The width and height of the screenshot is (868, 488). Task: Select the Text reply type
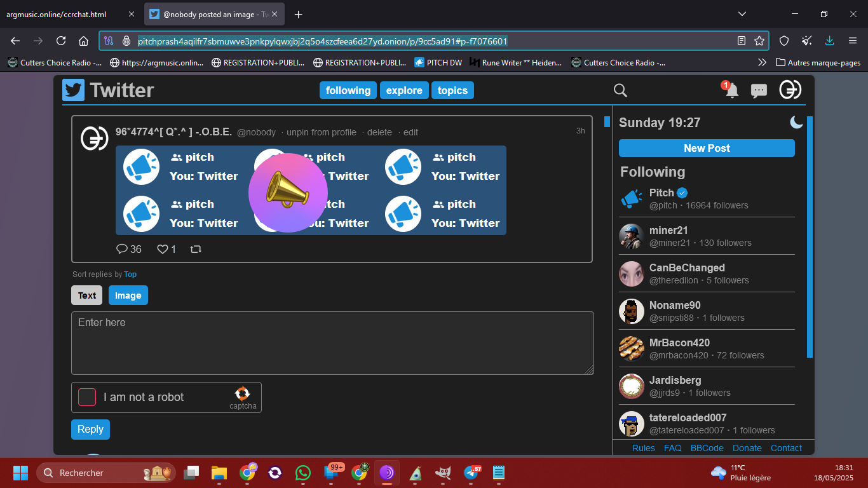pyautogui.click(x=87, y=295)
